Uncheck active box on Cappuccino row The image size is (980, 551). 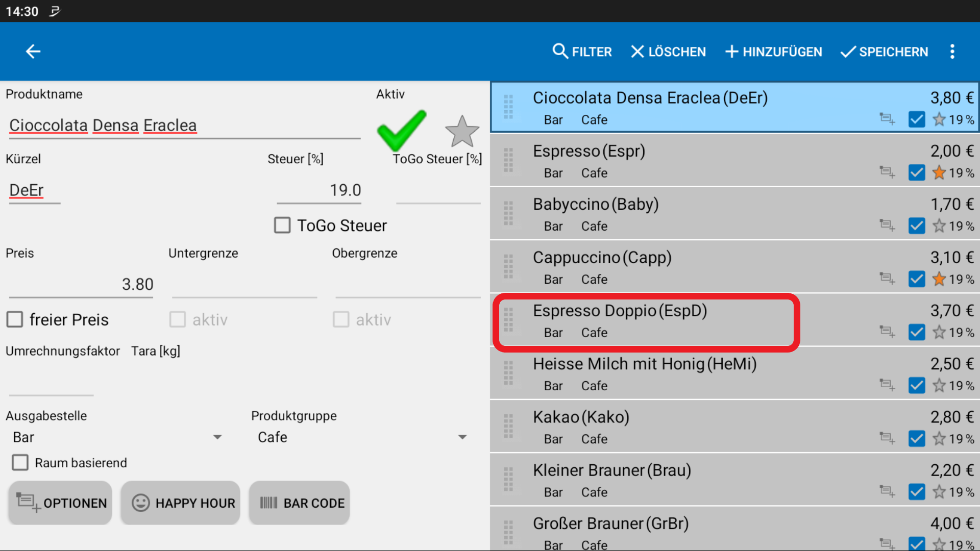pyautogui.click(x=917, y=279)
